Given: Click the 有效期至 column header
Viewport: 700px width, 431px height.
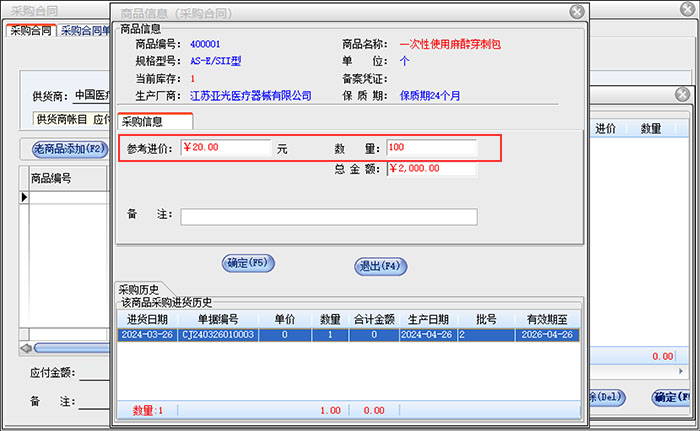Looking at the screenshot, I should [x=549, y=319].
